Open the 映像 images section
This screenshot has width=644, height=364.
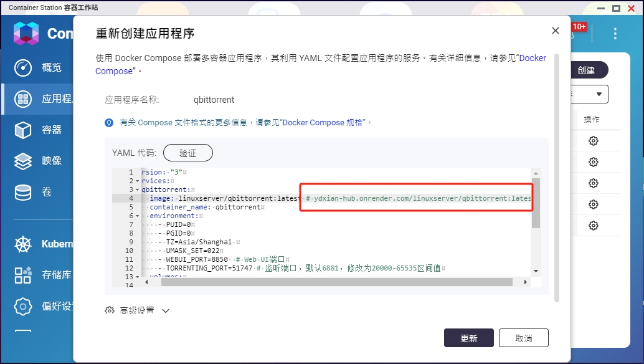(x=37, y=161)
